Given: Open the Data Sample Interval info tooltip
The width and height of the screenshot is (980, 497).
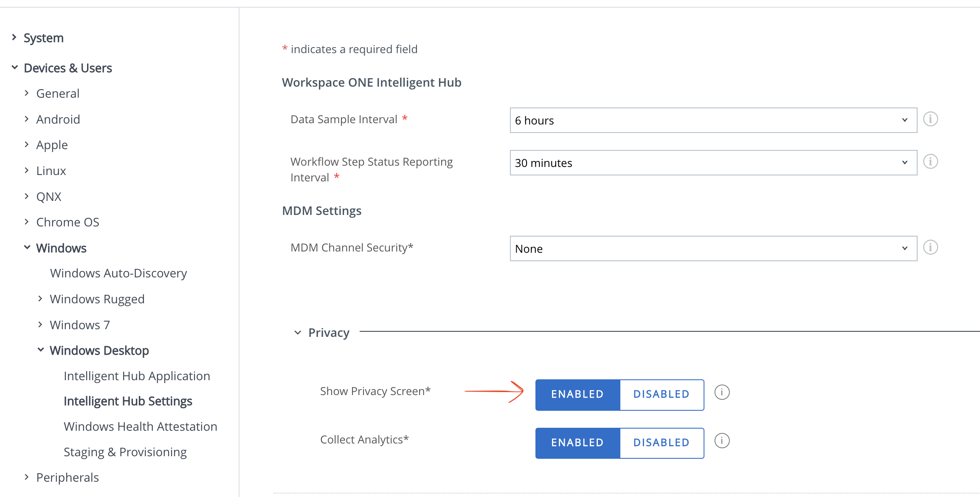Looking at the screenshot, I should pos(931,119).
